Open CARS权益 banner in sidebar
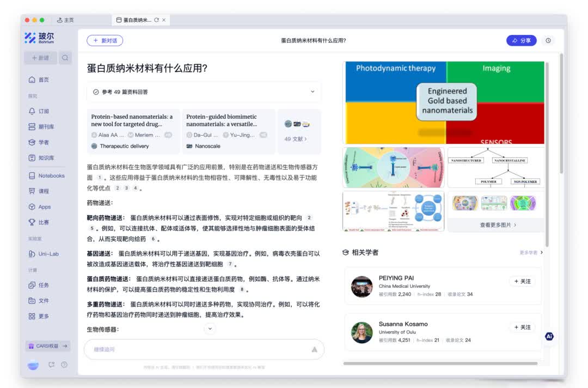Screen dimensions: 588x388 (47, 346)
